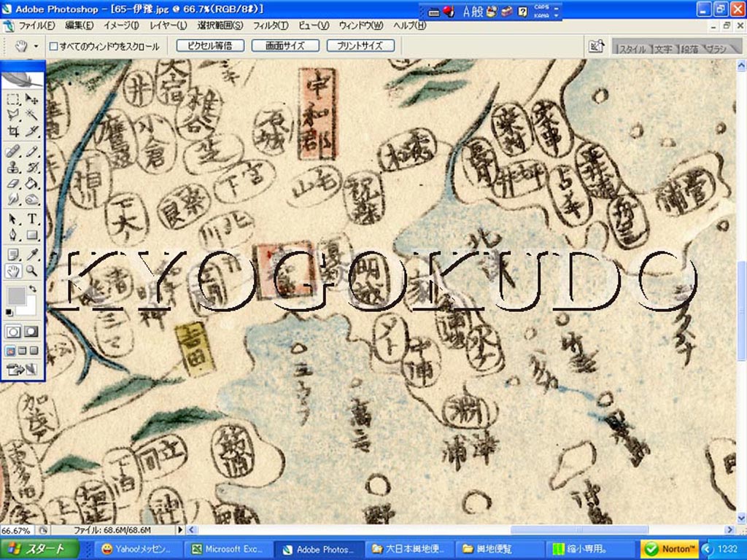Select the Polygonal Lasso tool
747x560 pixels.
(13, 114)
